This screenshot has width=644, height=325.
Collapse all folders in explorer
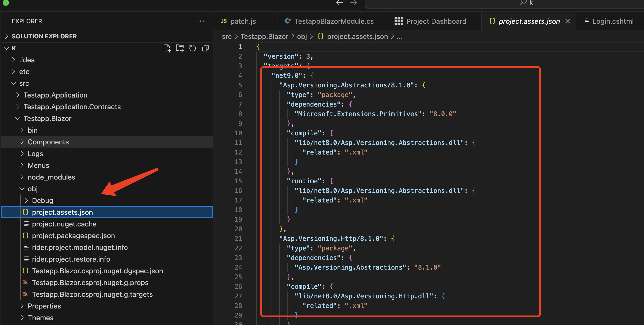click(205, 48)
